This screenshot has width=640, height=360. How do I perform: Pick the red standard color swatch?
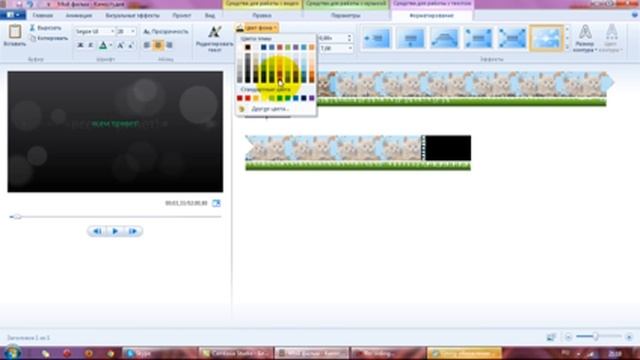click(x=247, y=98)
